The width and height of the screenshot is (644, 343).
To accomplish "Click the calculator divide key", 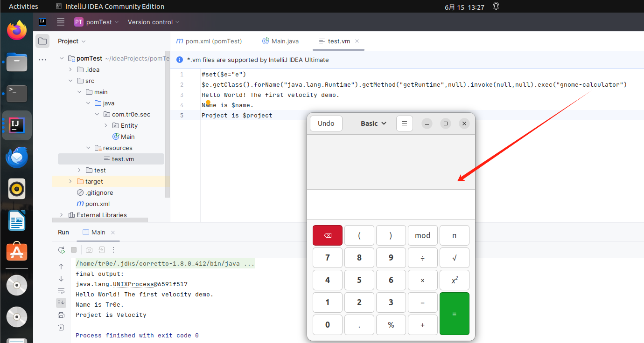I will (423, 258).
